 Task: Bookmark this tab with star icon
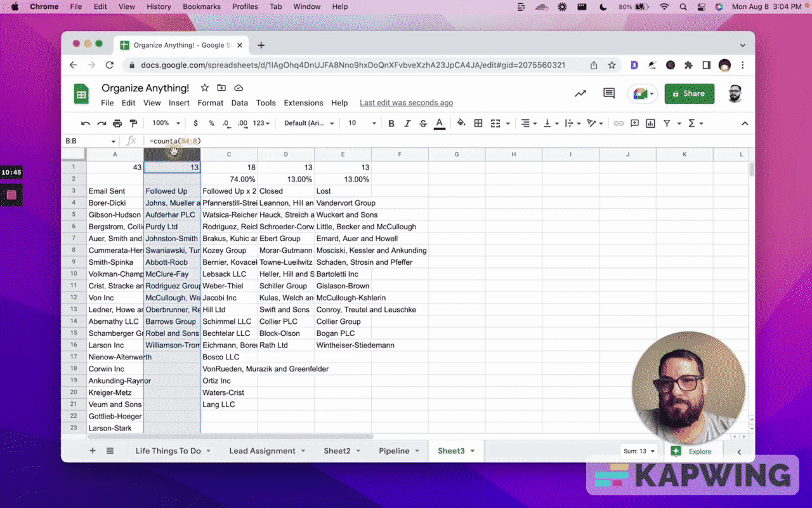click(x=612, y=65)
